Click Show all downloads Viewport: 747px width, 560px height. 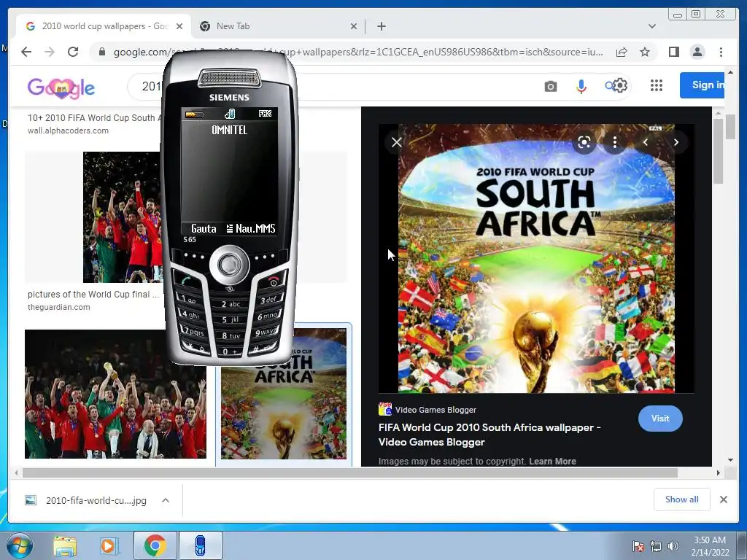(682, 499)
